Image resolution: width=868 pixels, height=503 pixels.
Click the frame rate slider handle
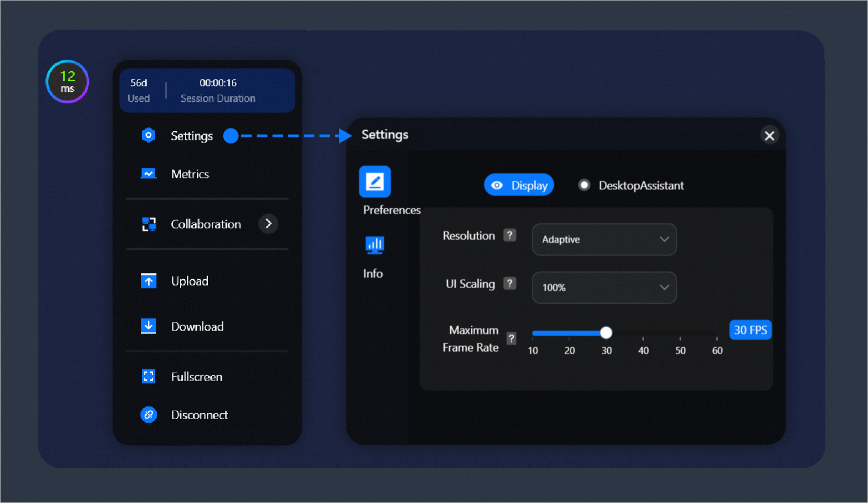[606, 333]
